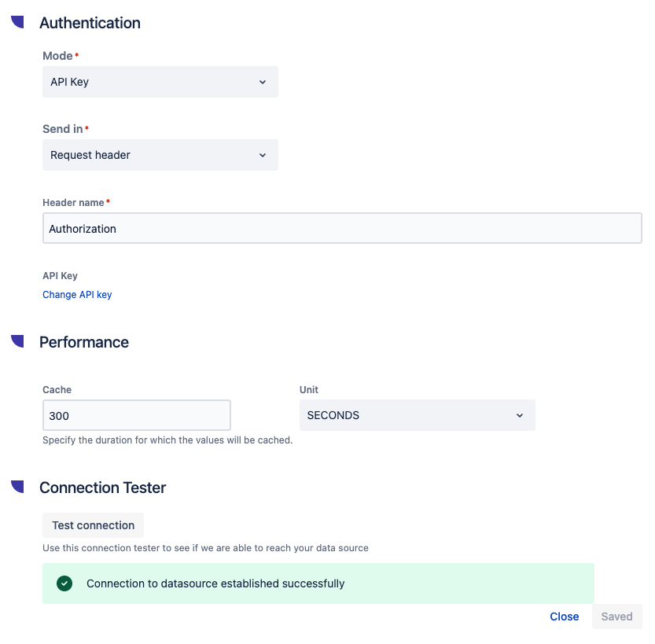Open the Unit dropdown set to SECONDS
The height and width of the screenshot is (644, 655).
(x=417, y=415)
